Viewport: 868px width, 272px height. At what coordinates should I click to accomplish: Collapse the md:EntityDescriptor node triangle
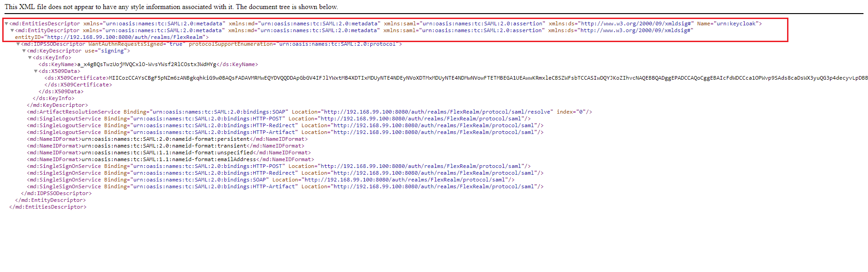pos(12,30)
